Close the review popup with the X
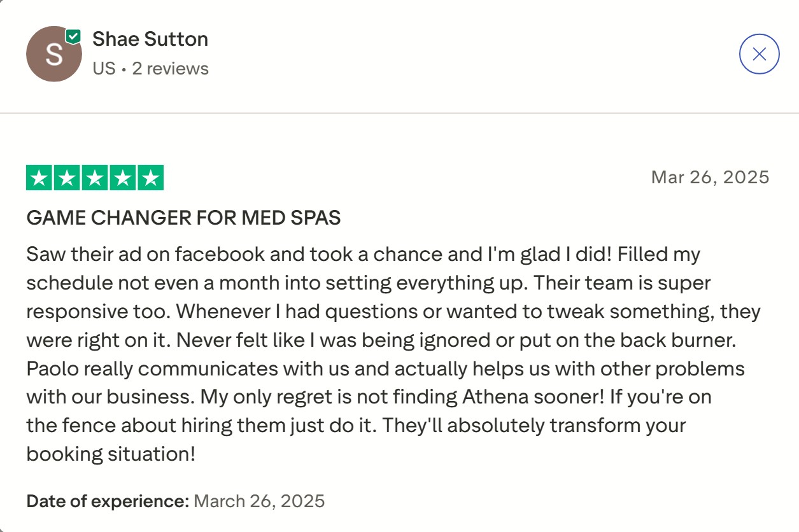 (x=759, y=54)
